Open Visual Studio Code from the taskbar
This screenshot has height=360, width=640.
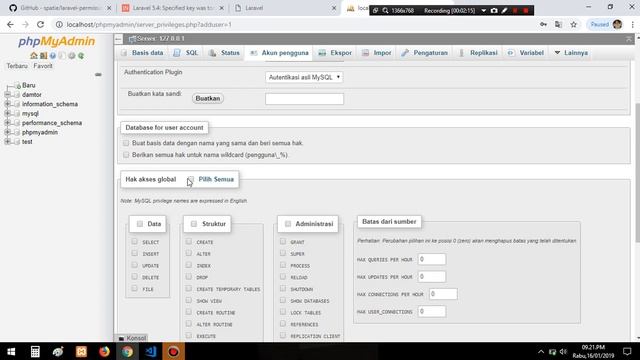[151, 351]
